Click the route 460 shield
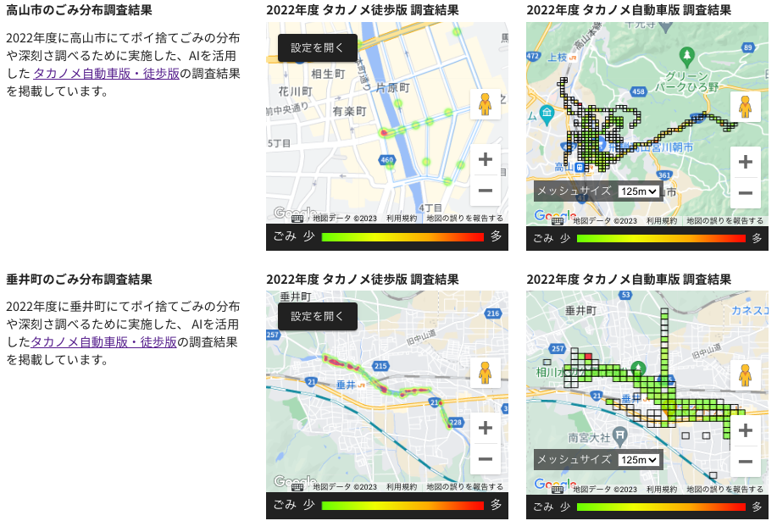The height and width of the screenshot is (532, 777). (387, 159)
